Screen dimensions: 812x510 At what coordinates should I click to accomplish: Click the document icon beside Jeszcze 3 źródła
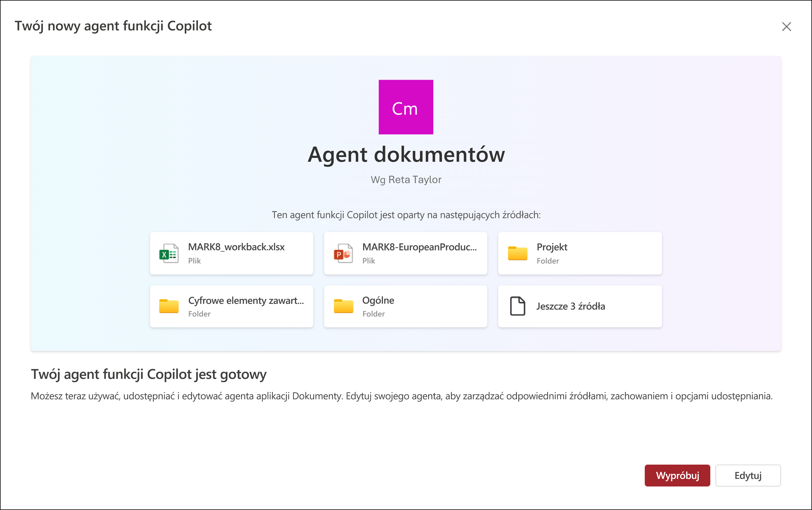tap(518, 306)
